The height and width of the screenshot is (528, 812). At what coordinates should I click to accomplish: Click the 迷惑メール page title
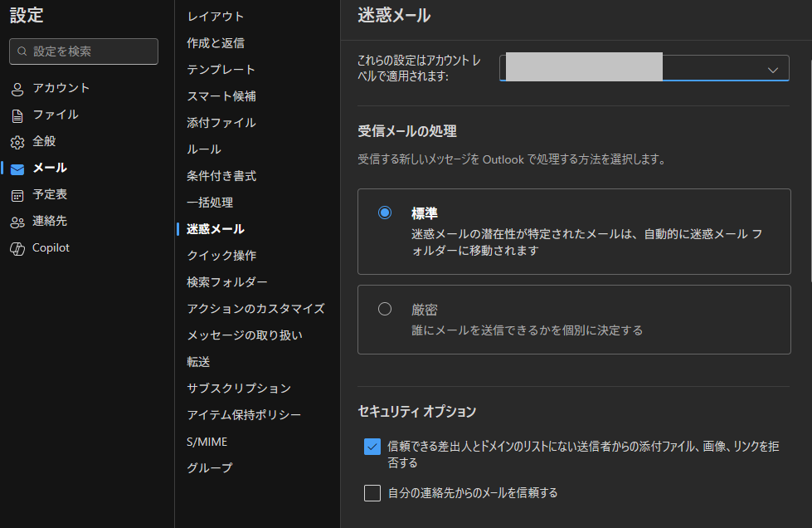pos(394,16)
